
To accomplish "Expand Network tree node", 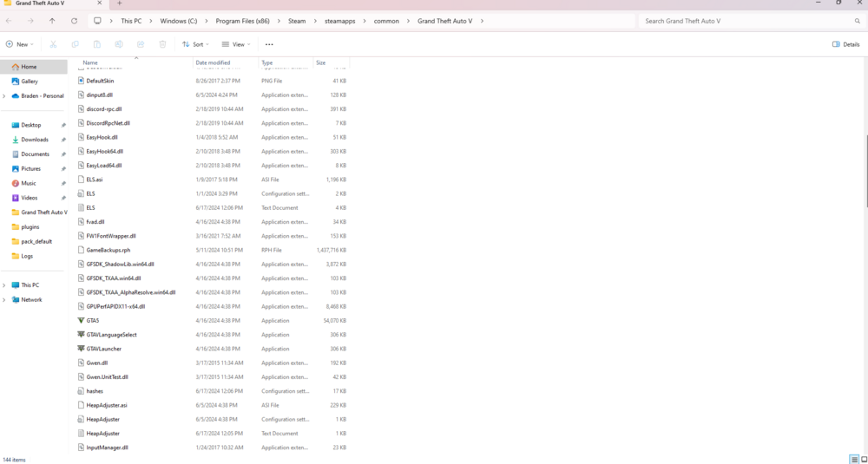I will click(x=4, y=300).
